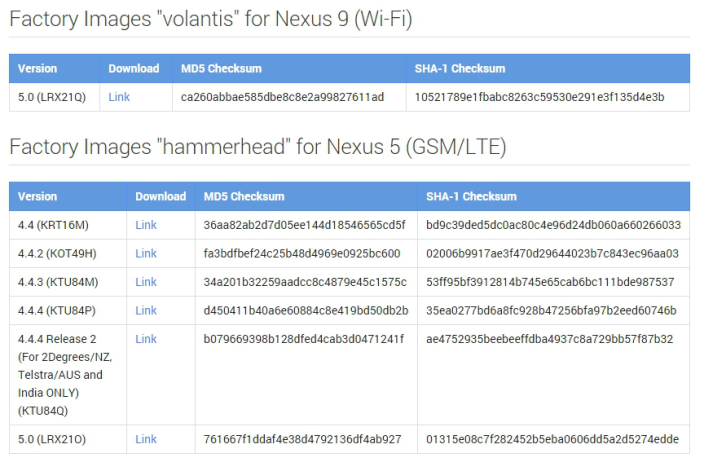The width and height of the screenshot is (704, 462).
Task: Click the volantis table SHA-1 Checksum header
Action: pos(460,69)
